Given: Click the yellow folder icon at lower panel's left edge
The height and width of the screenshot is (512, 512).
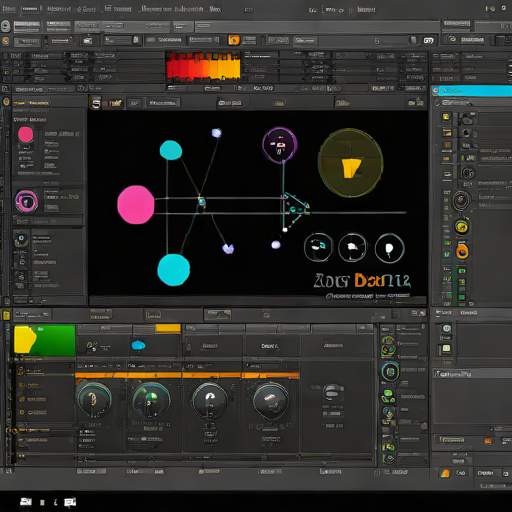Looking at the screenshot, I should (x=6, y=315).
